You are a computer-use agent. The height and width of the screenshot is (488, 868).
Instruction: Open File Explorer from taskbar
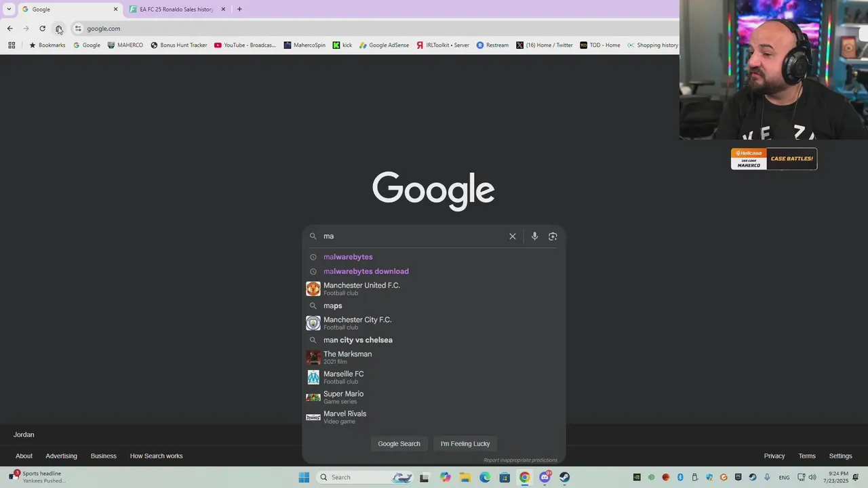click(465, 477)
